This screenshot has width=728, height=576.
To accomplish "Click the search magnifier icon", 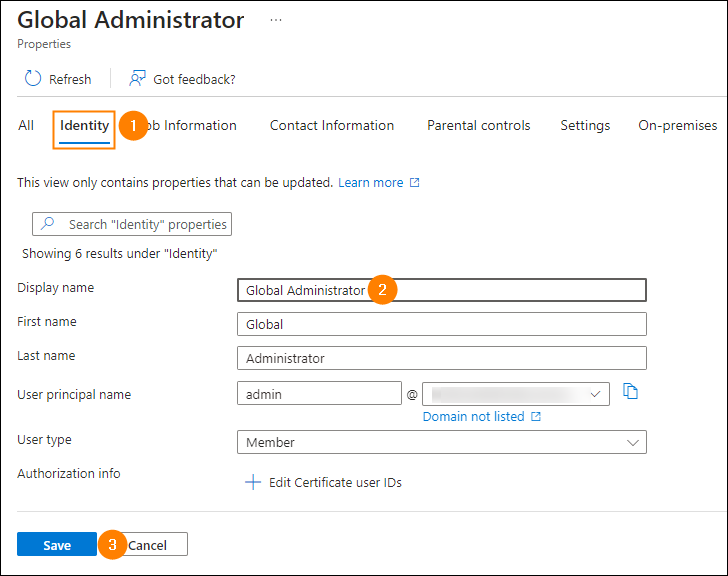I will [47, 224].
